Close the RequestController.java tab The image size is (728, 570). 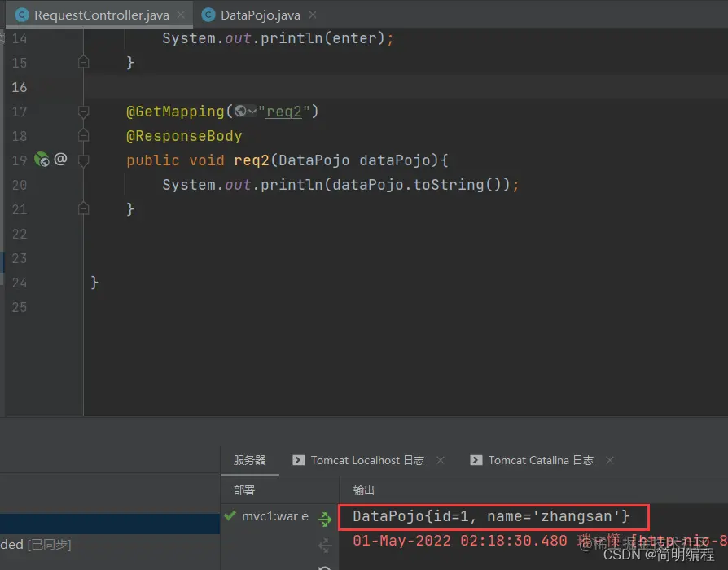pos(181,15)
